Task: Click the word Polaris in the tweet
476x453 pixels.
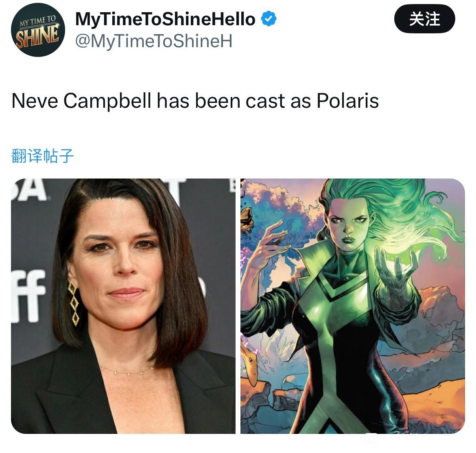Action: (347, 101)
